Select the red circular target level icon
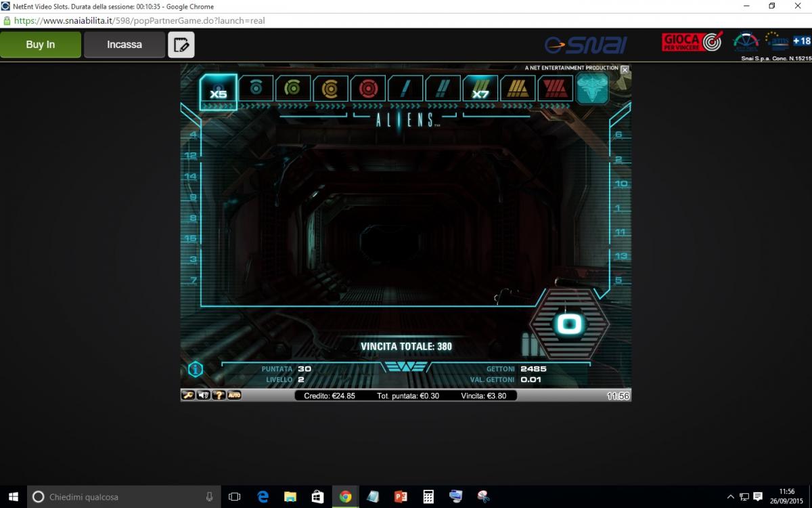Screen dimensions: 812x508 pos(368,88)
